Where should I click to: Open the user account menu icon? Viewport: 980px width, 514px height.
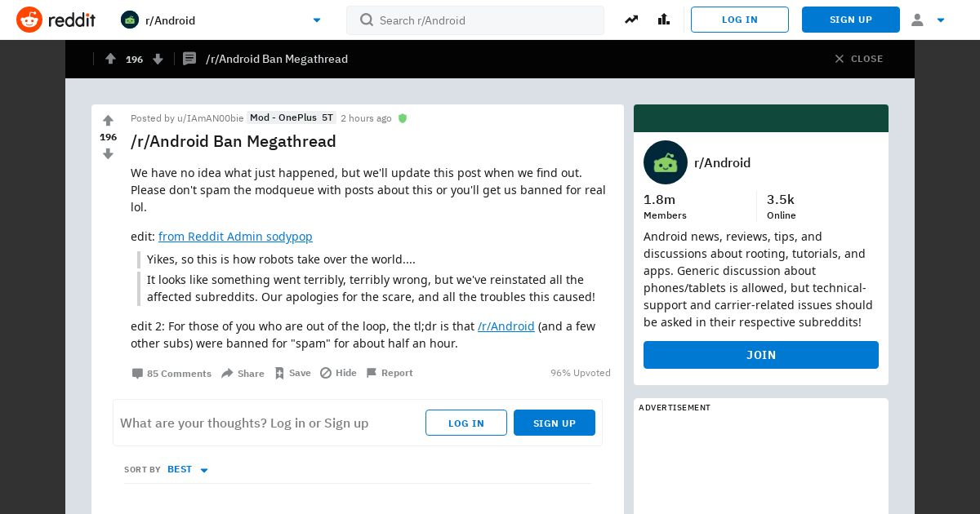tap(917, 20)
